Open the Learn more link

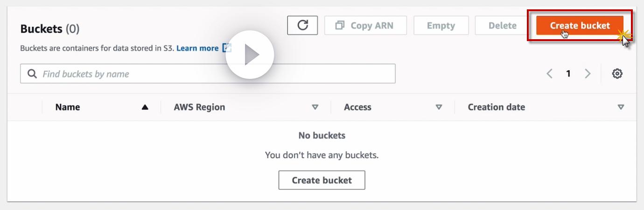click(x=197, y=48)
